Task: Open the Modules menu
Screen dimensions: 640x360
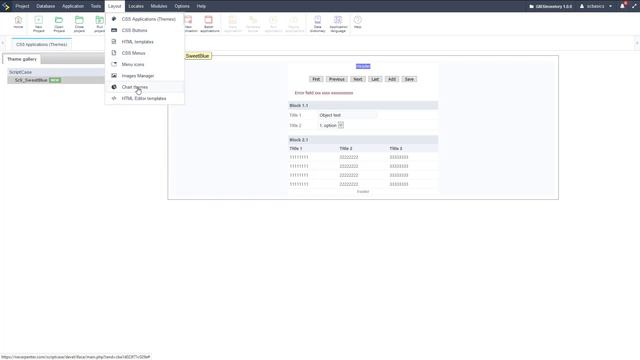Action: (159, 6)
